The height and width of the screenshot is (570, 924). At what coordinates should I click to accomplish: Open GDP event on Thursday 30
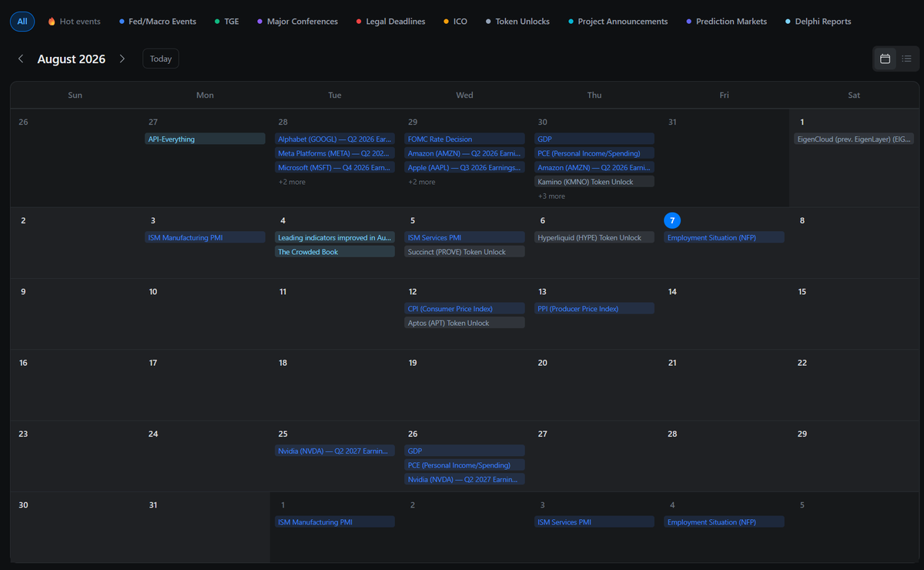[x=594, y=139]
